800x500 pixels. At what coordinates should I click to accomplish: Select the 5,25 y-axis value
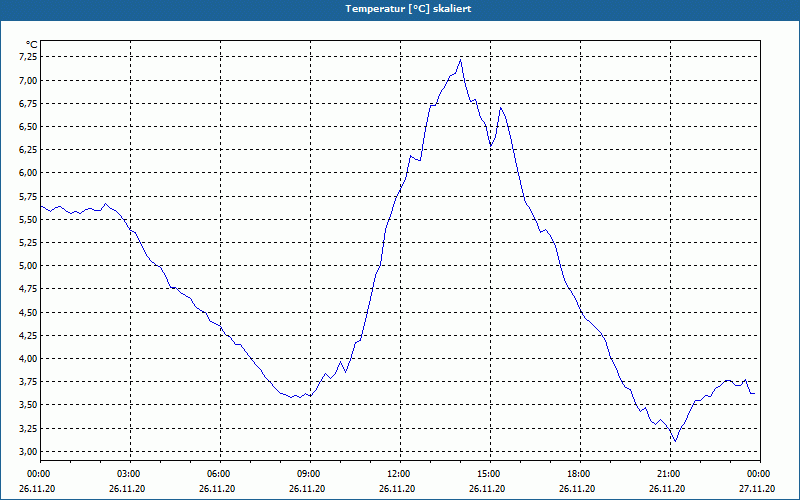[29, 243]
